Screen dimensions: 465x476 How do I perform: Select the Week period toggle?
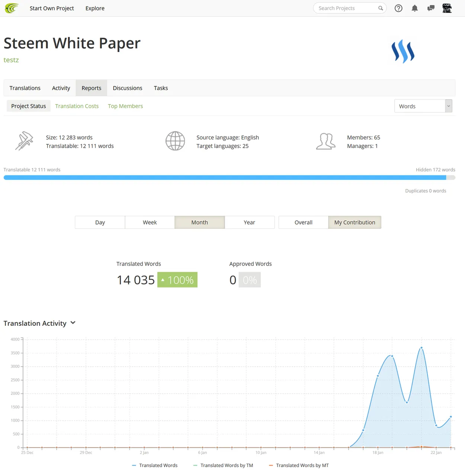coord(150,222)
